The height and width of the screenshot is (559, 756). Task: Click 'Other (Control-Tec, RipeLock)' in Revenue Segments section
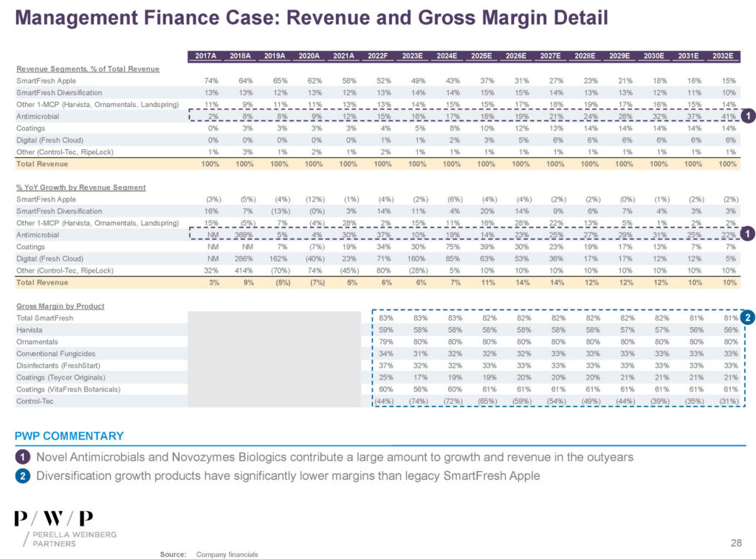click(65, 152)
